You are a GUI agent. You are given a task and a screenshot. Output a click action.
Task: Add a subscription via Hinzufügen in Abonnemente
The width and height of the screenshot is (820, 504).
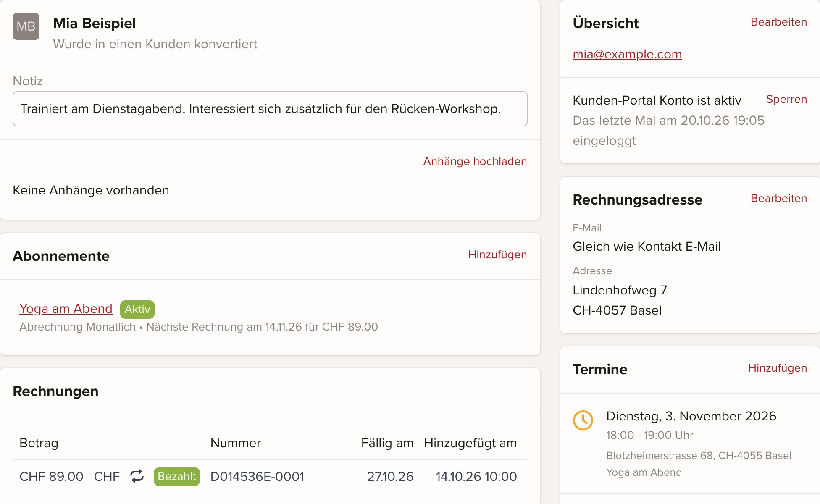497,255
